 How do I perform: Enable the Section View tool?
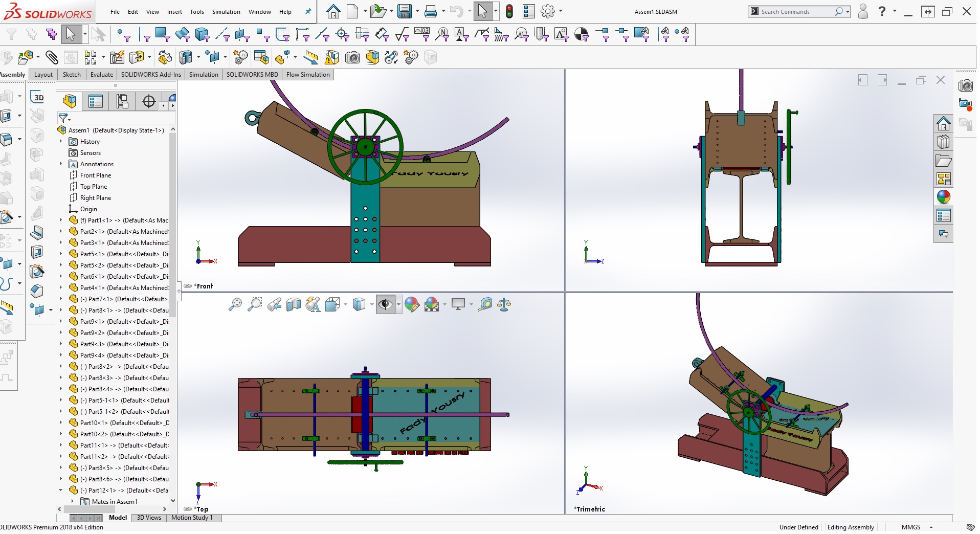coord(294,304)
